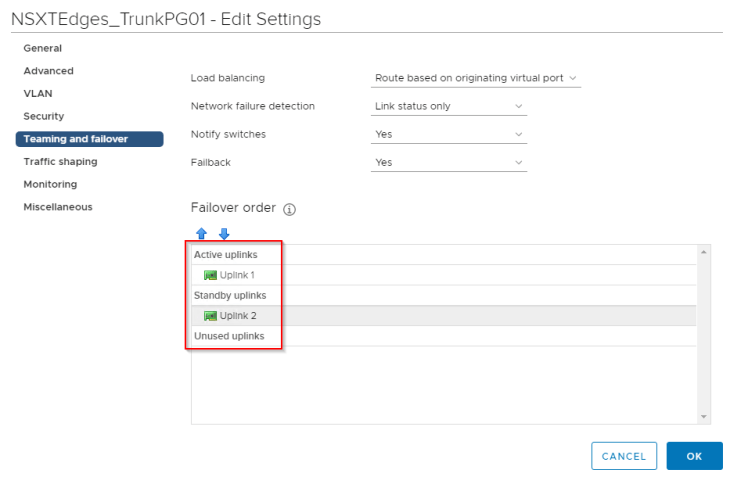Open the Load balancing dropdown

click(x=475, y=78)
